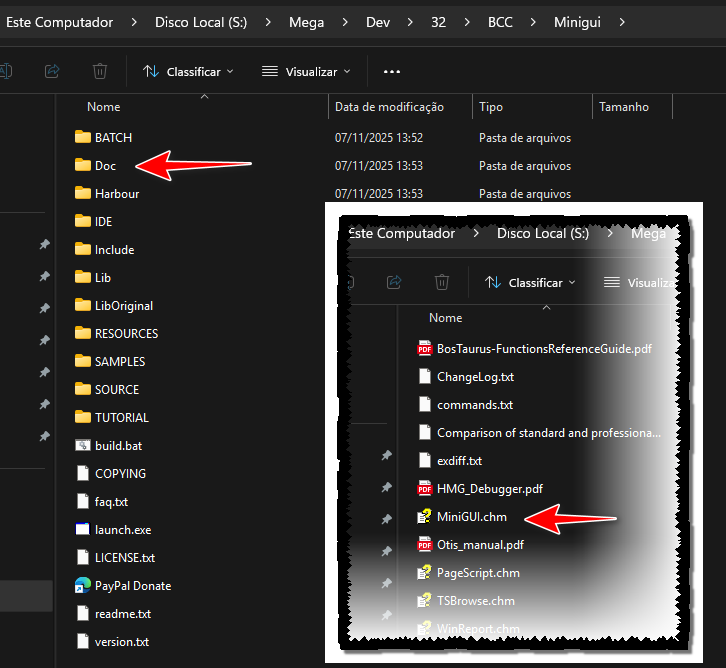Open the Doc folder
This screenshot has width=726, height=668.
(x=105, y=166)
